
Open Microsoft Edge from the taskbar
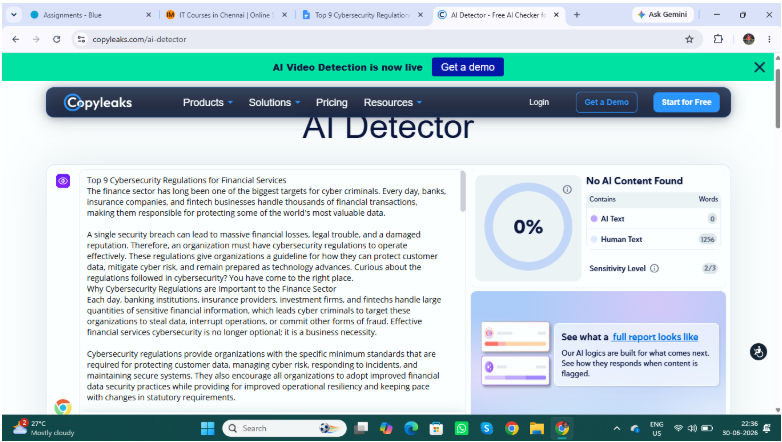coord(411,428)
